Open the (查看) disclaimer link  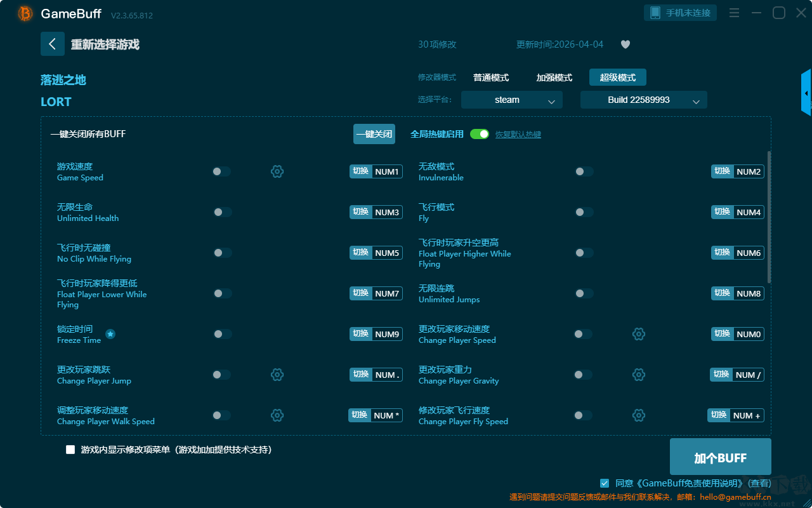[x=760, y=484]
